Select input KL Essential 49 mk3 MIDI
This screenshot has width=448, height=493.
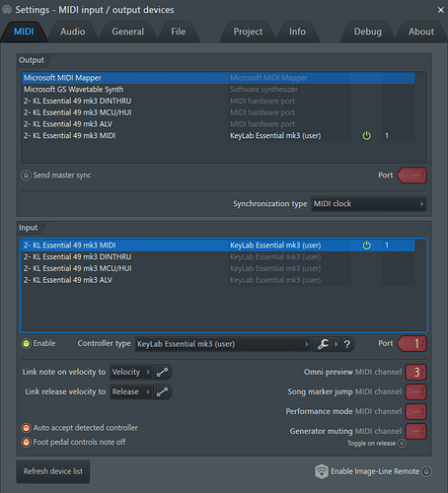(218, 246)
